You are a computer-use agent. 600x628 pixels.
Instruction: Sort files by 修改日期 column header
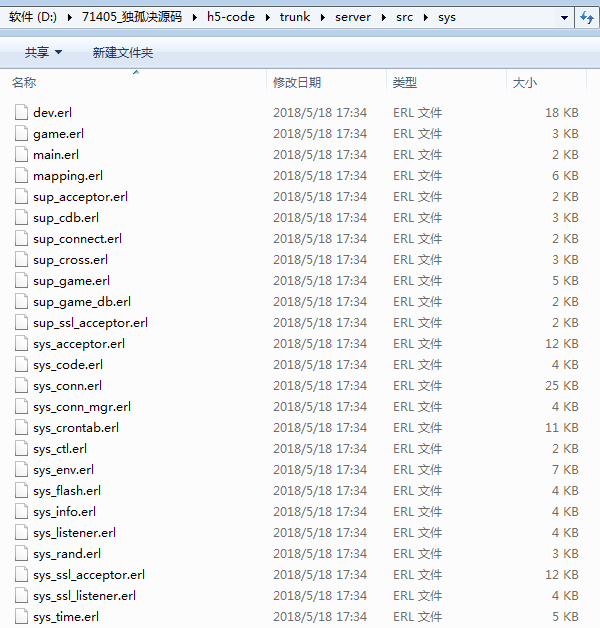(x=297, y=83)
